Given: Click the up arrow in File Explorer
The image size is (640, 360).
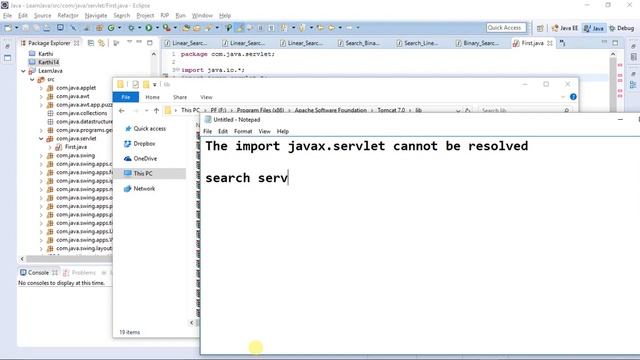Looking at the screenshot, I should (156, 111).
